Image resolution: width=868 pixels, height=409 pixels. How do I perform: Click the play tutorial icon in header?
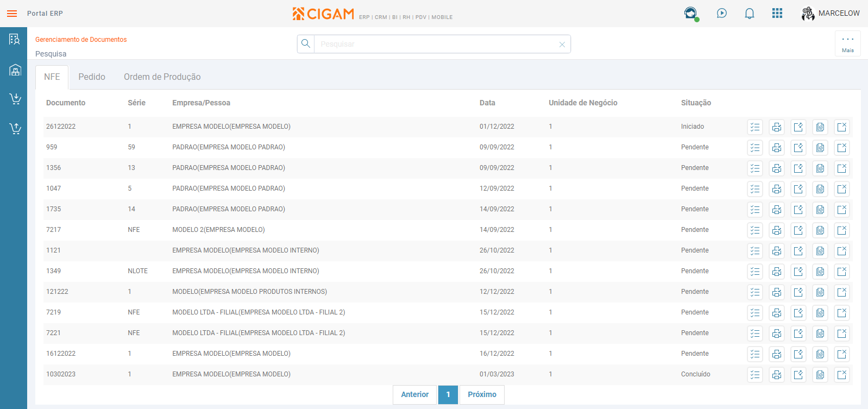pos(722,14)
